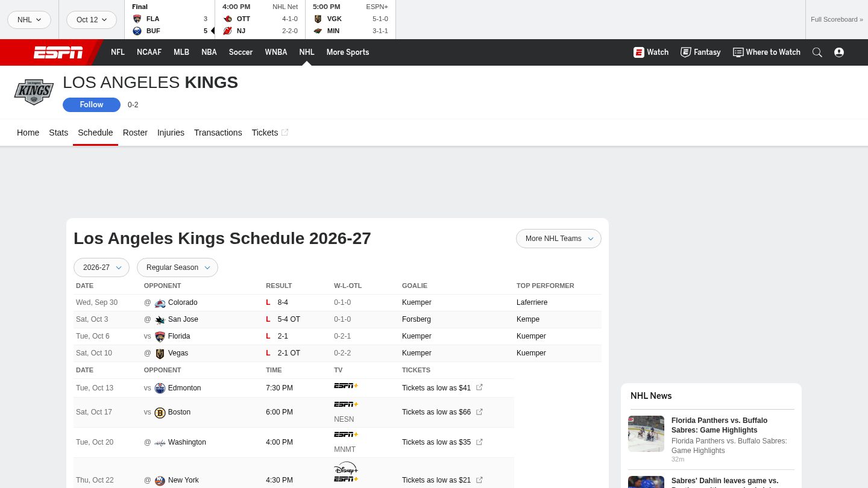
Task: Click the Los Angeles Kings team logo
Action: 34,92
